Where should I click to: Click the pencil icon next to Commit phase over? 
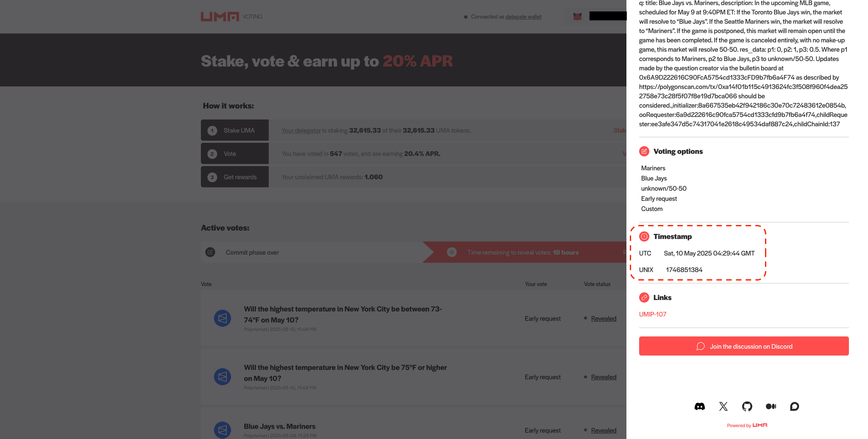pos(210,252)
